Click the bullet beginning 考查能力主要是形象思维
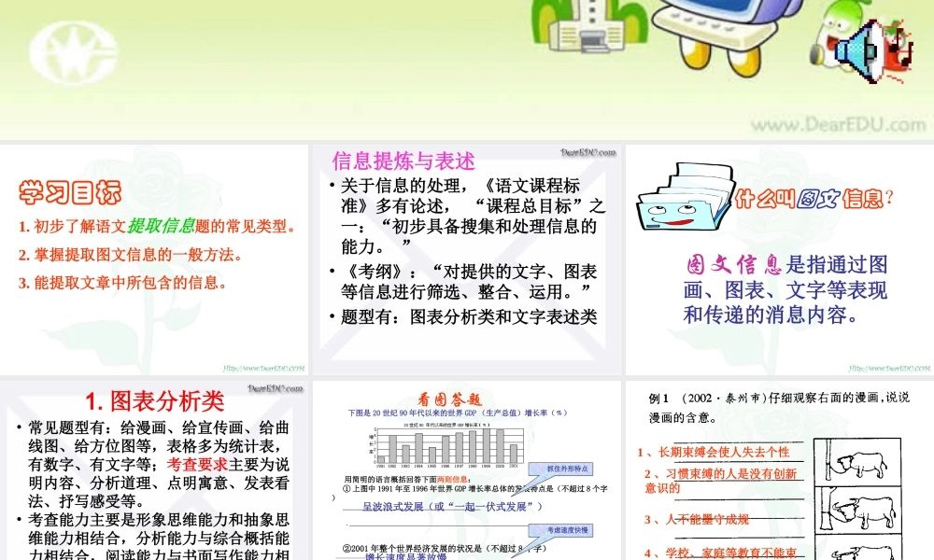 (x=159, y=538)
